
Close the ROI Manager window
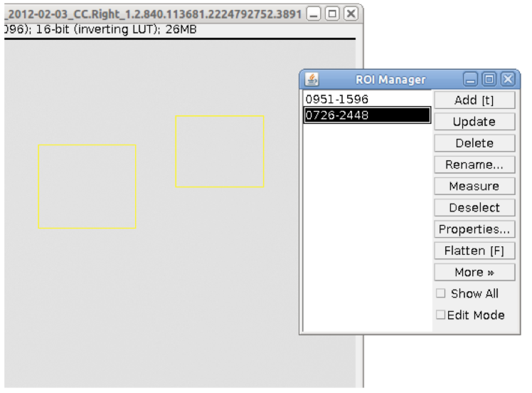click(x=506, y=80)
